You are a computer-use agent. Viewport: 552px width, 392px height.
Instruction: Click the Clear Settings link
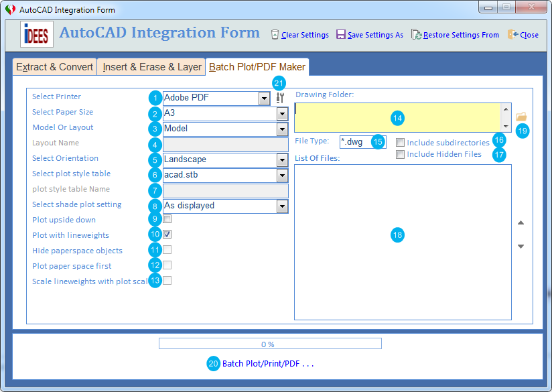tap(305, 35)
